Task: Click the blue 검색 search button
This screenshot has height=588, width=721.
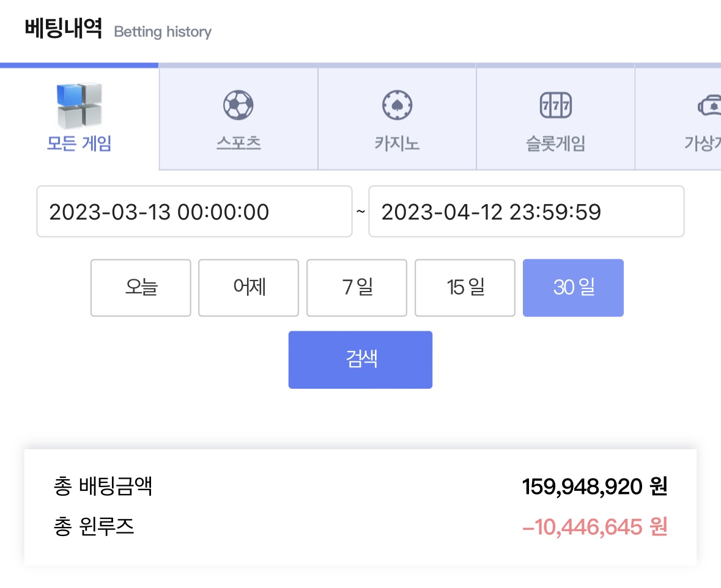Action: click(x=361, y=359)
